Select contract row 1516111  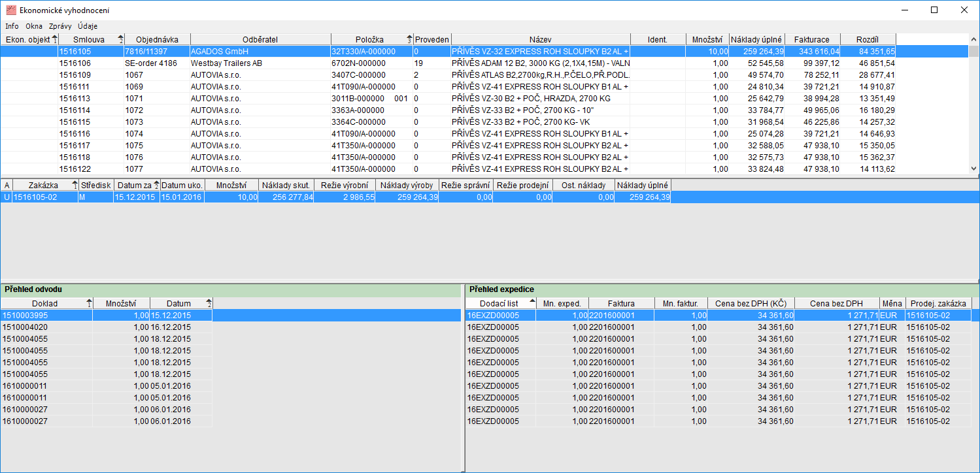point(484,87)
